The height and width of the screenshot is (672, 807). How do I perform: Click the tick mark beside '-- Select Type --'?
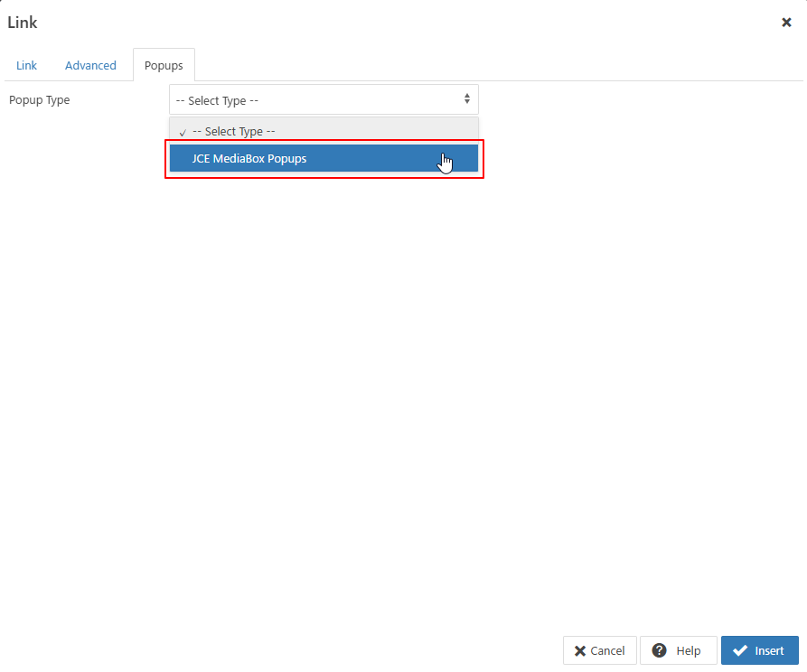click(x=183, y=132)
